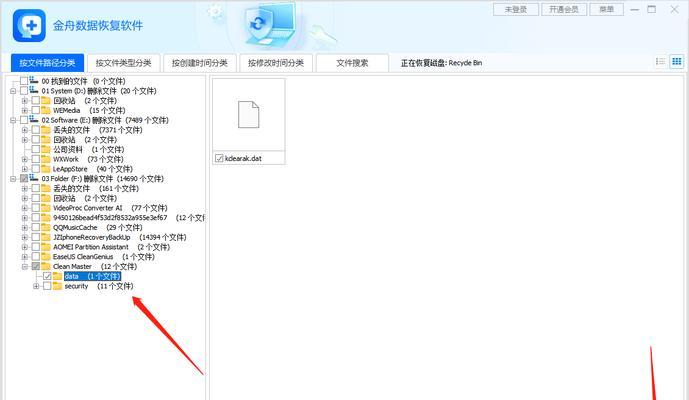Uncheck the data folder checkbox
Viewport: 689px width, 400px height.
47,276
